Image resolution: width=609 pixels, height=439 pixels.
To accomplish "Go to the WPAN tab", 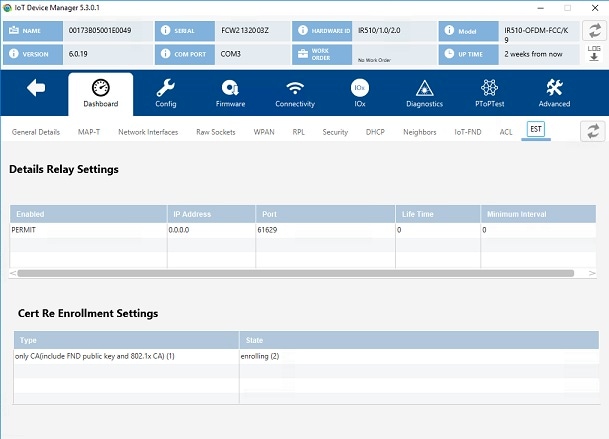I will click(264, 132).
